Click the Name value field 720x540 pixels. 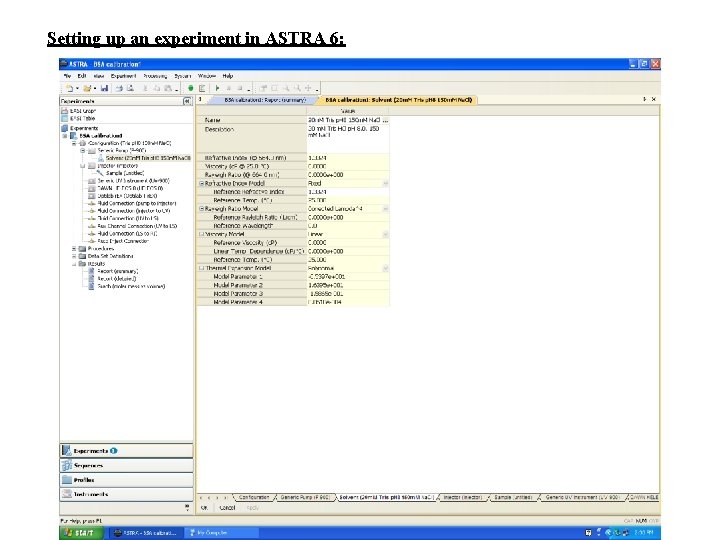tap(348, 120)
